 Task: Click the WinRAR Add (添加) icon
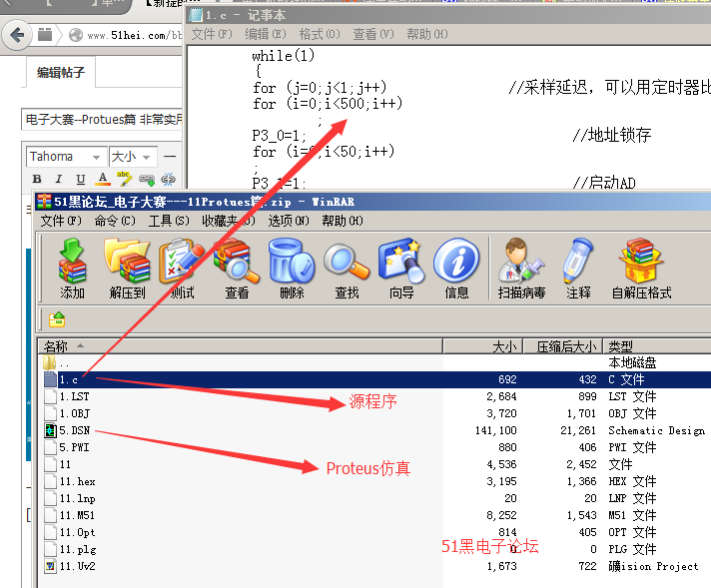click(x=72, y=269)
